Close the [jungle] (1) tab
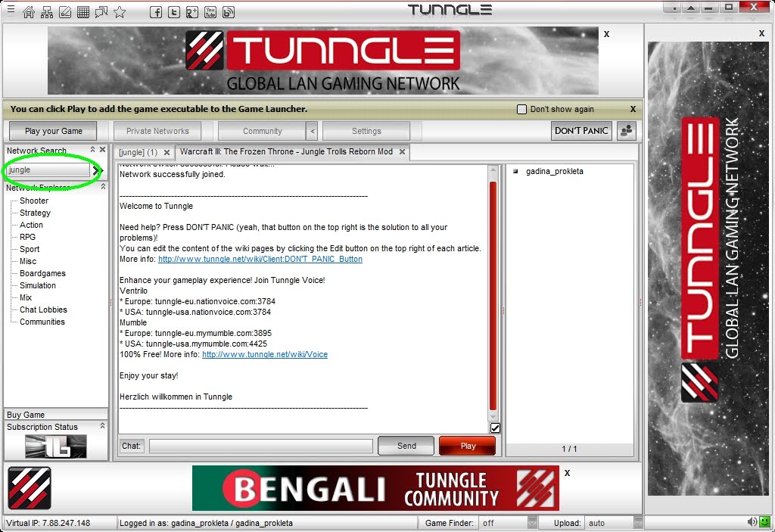775x532 pixels. (167, 152)
